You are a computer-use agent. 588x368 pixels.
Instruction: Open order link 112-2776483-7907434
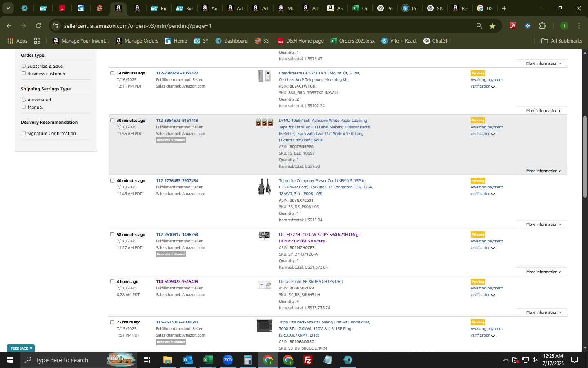[177, 181]
